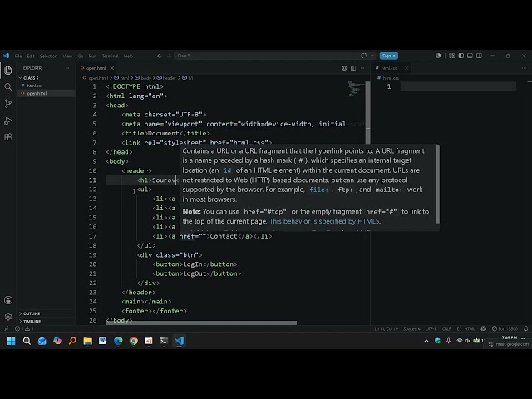Screen dimensions: 532x399
Task: Open the Manage gear icon
Action: 8,317
